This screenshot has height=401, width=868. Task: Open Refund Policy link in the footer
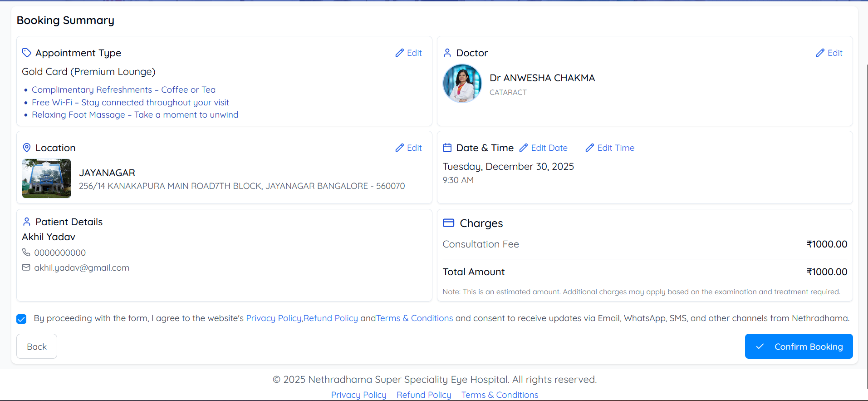pos(424,395)
